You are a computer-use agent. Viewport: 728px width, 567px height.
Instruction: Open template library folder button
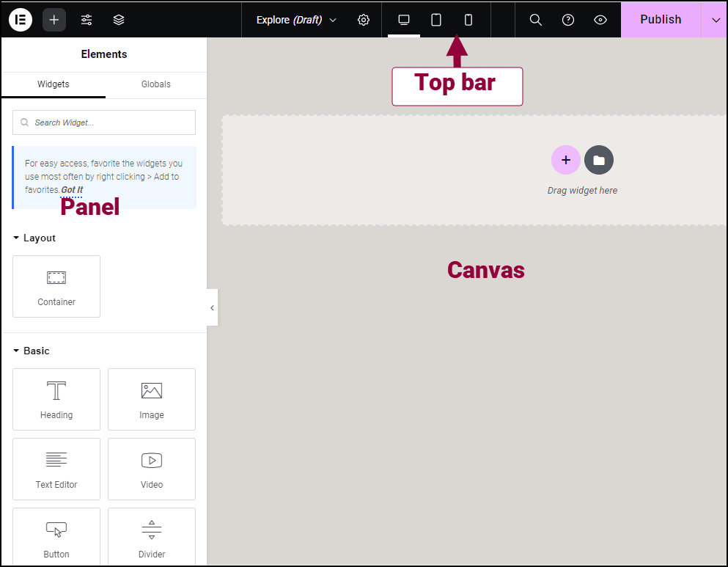coord(599,160)
